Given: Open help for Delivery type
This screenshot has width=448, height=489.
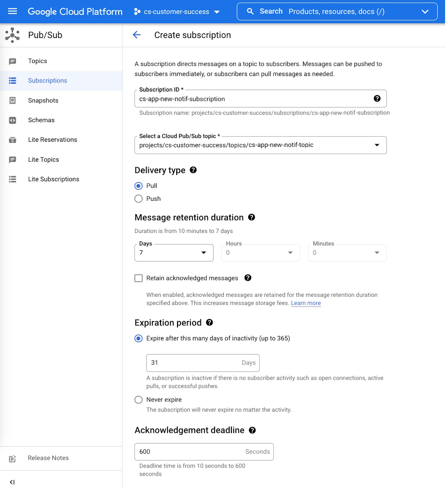Looking at the screenshot, I should point(193,170).
